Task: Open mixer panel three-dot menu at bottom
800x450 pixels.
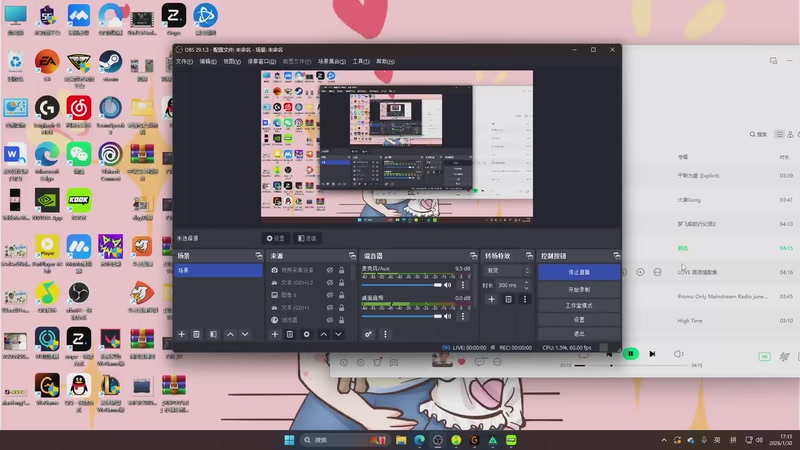Action: pyautogui.click(x=385, y=334)
